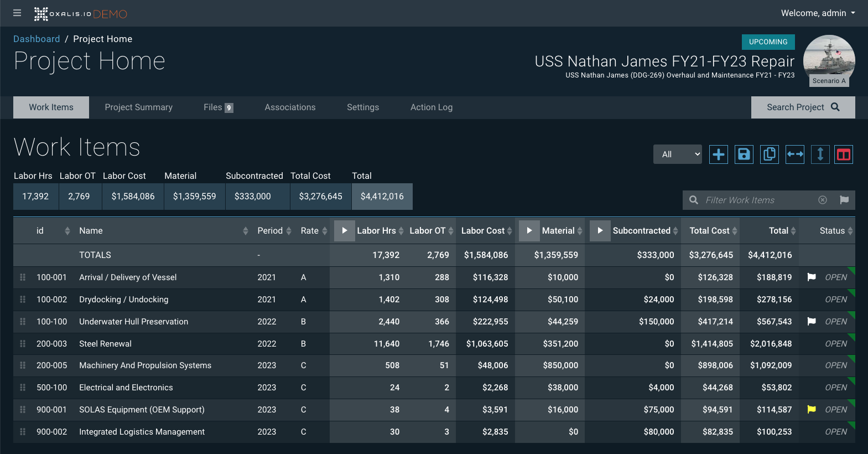This screenshot has width=868, height=454.
Task: Open the Welcome, admin user menu
Action: [x=818, y=13]
